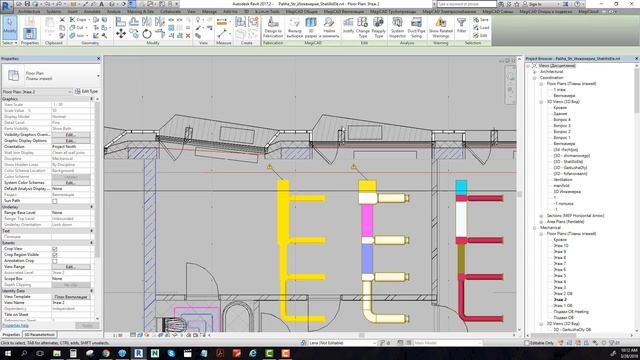Screen dimensions: 640x360
Task: Collapse the Identity Data section
Action: pos(91,291)
